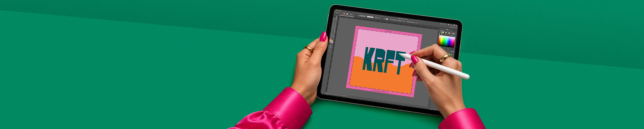The width and height of the screenshot is (644, 129).
Task: Switch to the Symbols tab
Action: click(x=448, y=48)
